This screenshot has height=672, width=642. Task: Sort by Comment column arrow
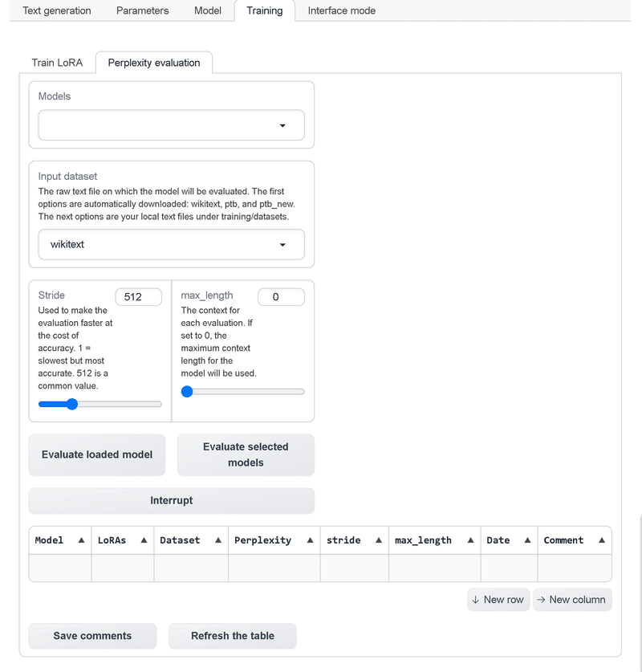tap(601, 540)
